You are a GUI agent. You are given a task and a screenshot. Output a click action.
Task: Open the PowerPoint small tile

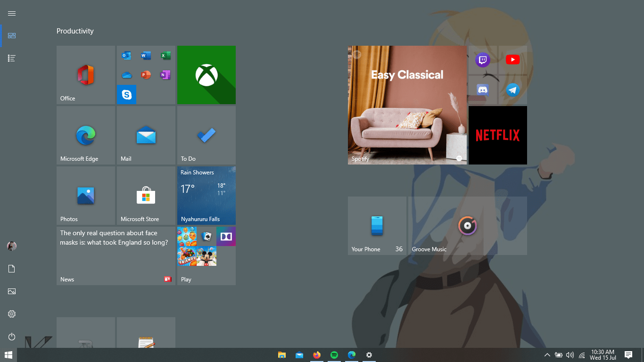[x=146, y=75]
